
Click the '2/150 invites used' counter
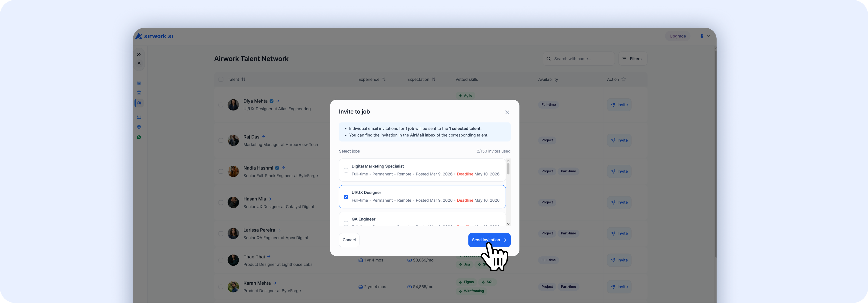pos(493,151)
